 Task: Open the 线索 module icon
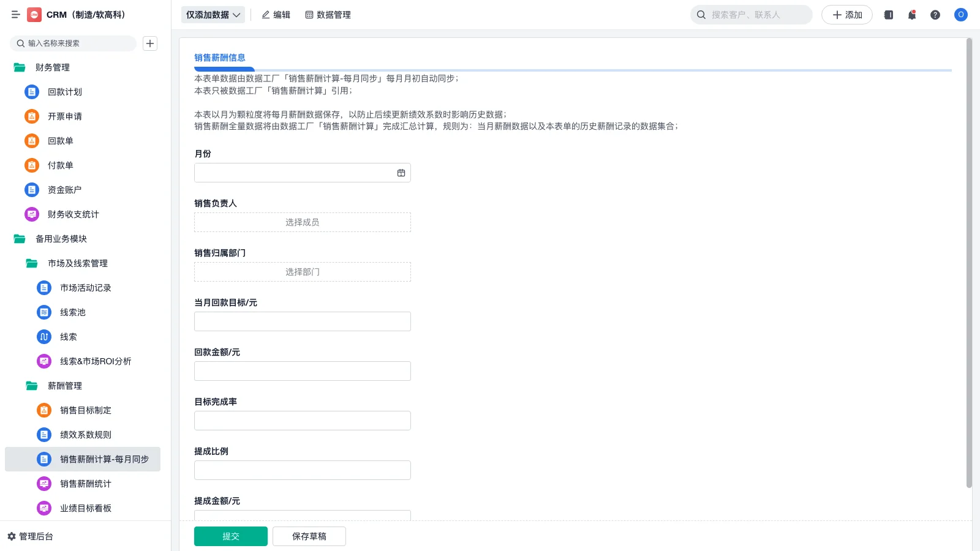(x=43, y=337)
